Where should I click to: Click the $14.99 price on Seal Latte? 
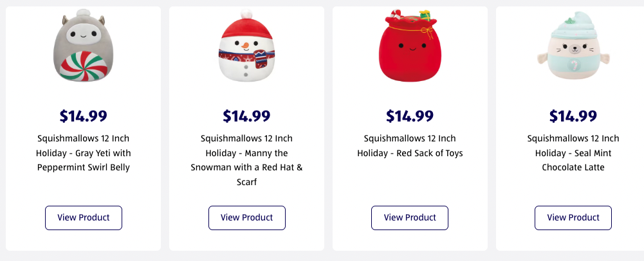pyautogui.click(x=573, y=116)
